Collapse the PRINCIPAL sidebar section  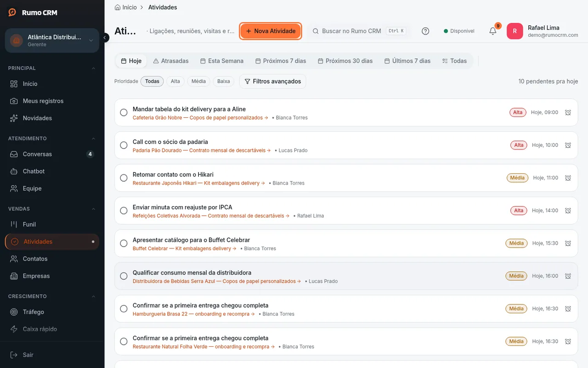pos(94,68)
